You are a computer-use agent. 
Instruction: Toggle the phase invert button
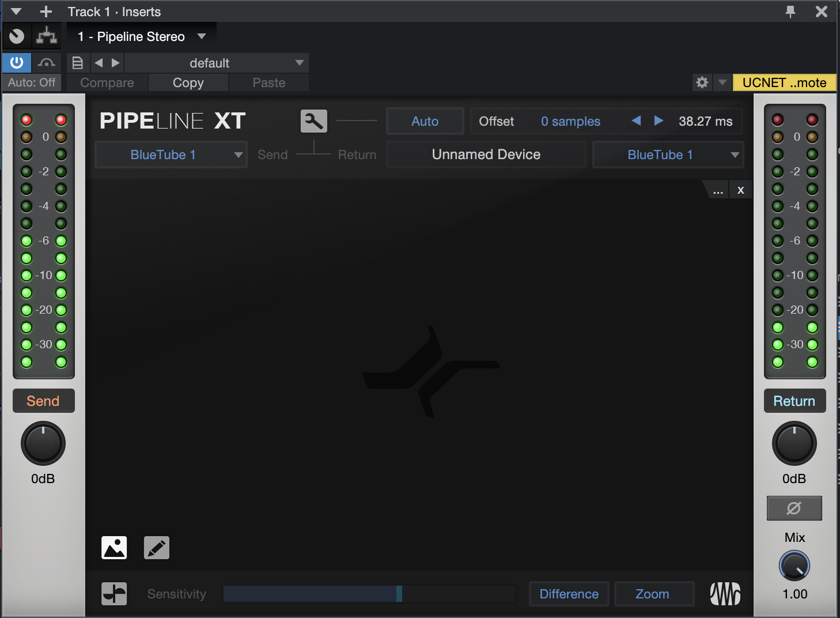coord(794,508)
